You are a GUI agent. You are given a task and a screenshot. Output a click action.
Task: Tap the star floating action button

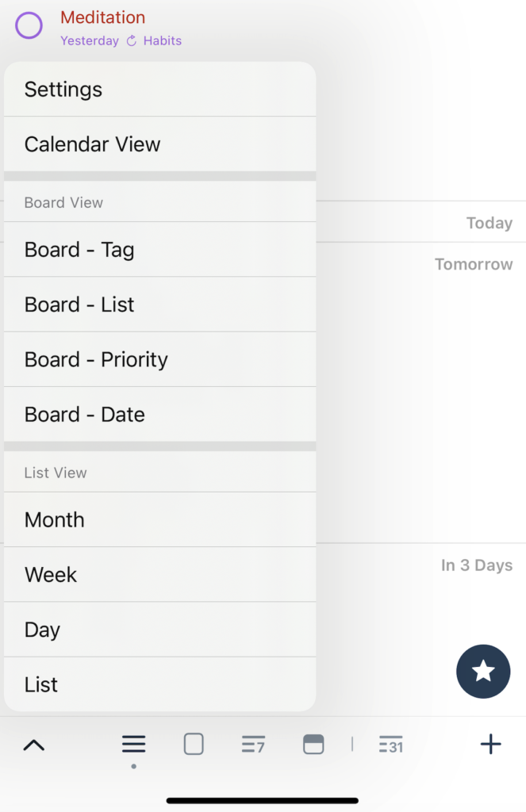(x=483, y=671)
